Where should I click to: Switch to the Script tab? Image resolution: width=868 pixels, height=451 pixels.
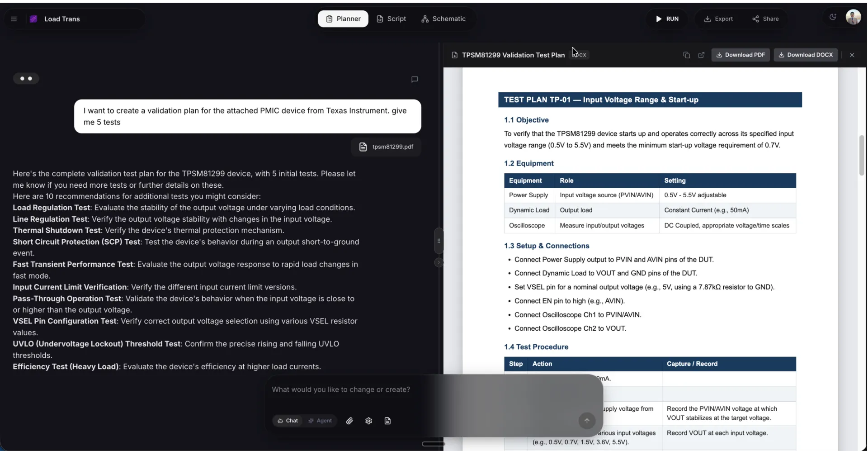tap(392, 19)
